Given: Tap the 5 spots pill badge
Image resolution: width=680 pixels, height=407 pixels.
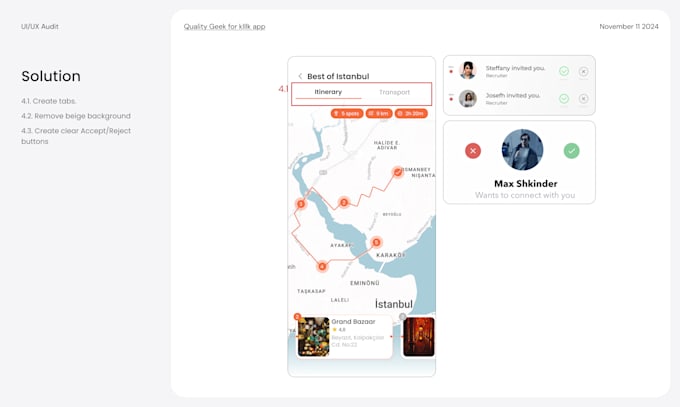Looking at the screenshot, I should point(347,114).
